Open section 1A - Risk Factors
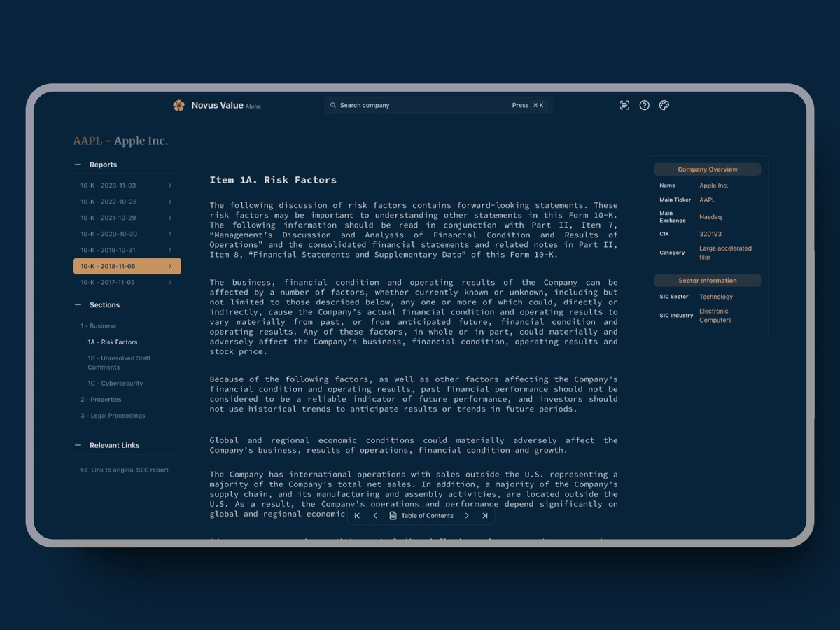The width and height of the screenshot is (840, 630). [113, 342]
